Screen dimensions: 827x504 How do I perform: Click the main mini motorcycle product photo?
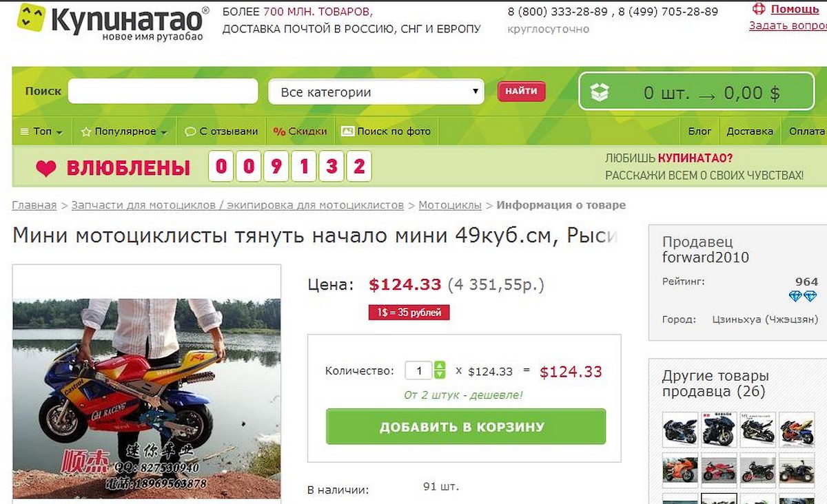[147, 398]
